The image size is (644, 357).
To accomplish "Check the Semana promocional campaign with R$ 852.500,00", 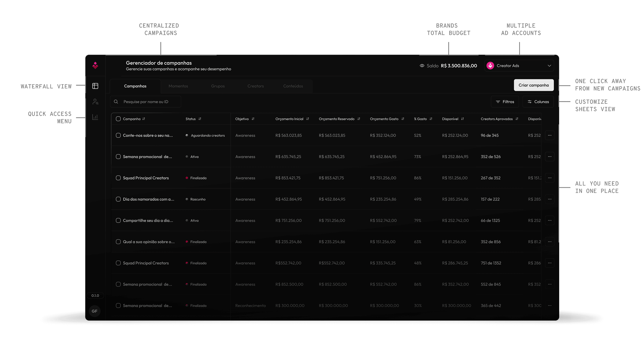I will 118,284.
